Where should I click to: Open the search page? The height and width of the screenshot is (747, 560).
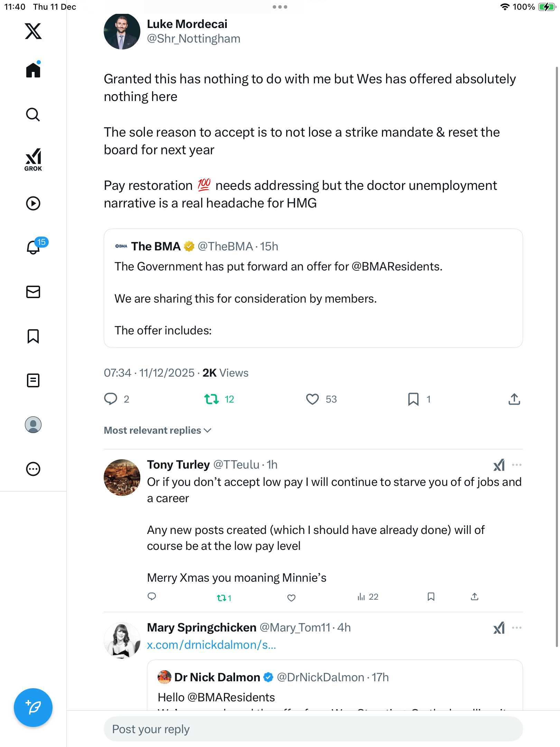(33, 115)
